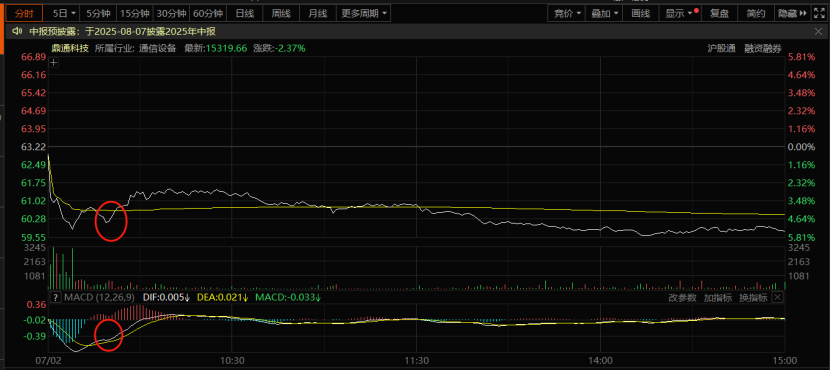Open the 画线 drawing tool
Screen dimensions: 830x370
tap(640, 13)
